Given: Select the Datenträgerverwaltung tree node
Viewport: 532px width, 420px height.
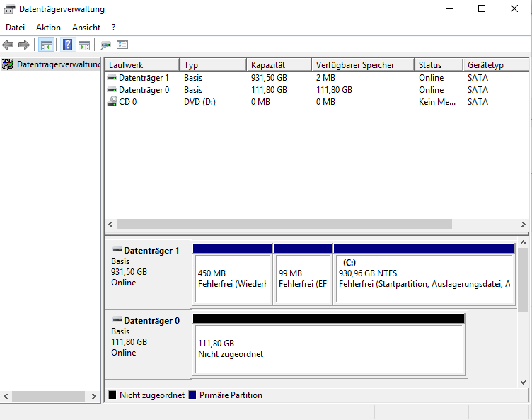Looking at the screenshot, I should [51, 64].
